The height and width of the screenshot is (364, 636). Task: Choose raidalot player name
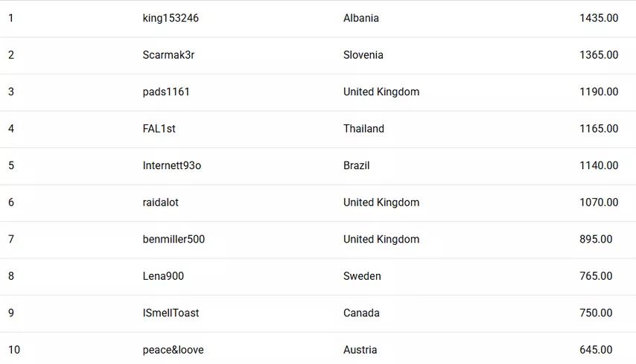160,202
